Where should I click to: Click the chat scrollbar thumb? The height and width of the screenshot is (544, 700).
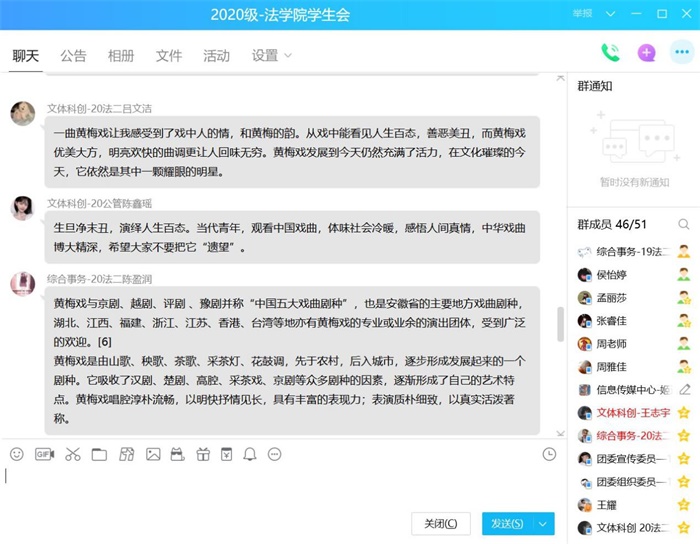[x=561, y=324]
